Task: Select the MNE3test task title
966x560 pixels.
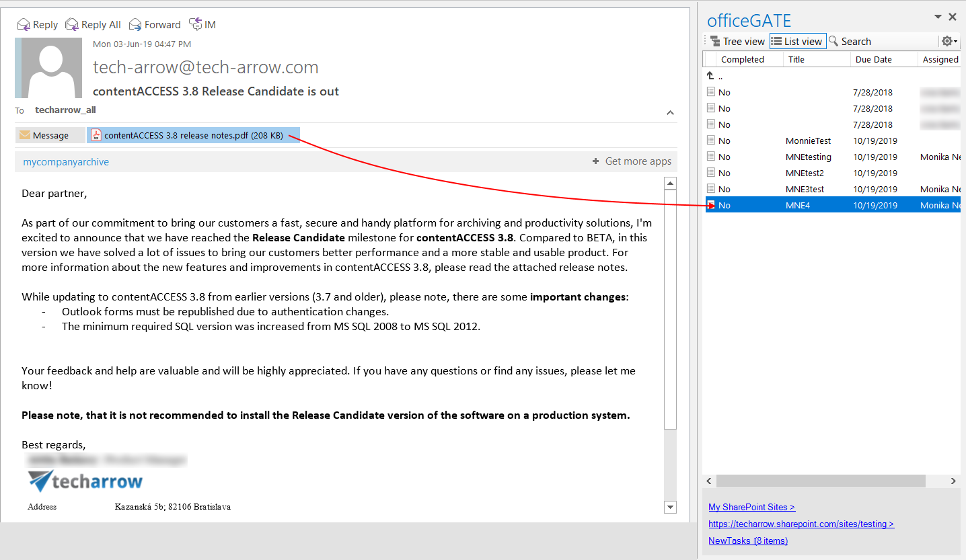Action: point(805,190)
